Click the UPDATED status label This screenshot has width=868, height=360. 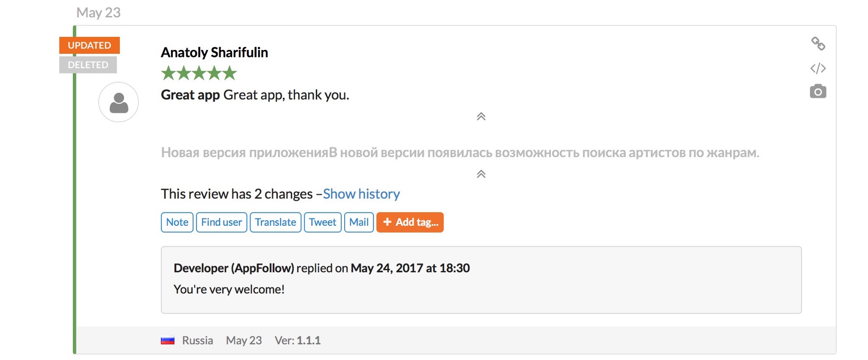[x=89, y=45]
